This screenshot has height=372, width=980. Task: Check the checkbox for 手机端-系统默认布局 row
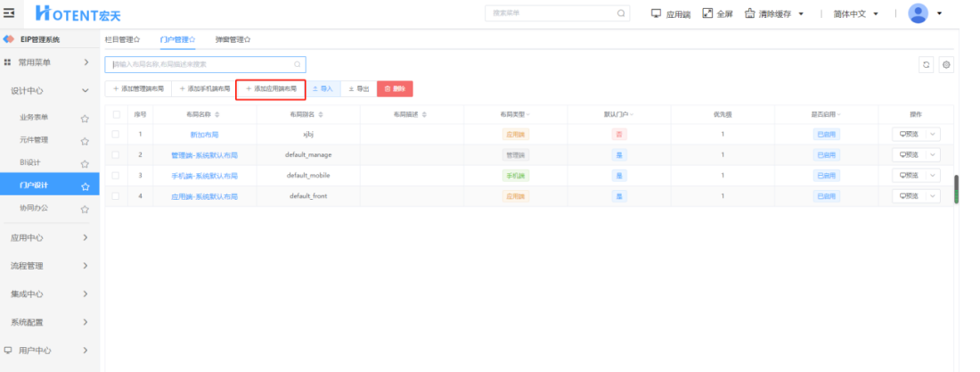click(x=116, y=176)
